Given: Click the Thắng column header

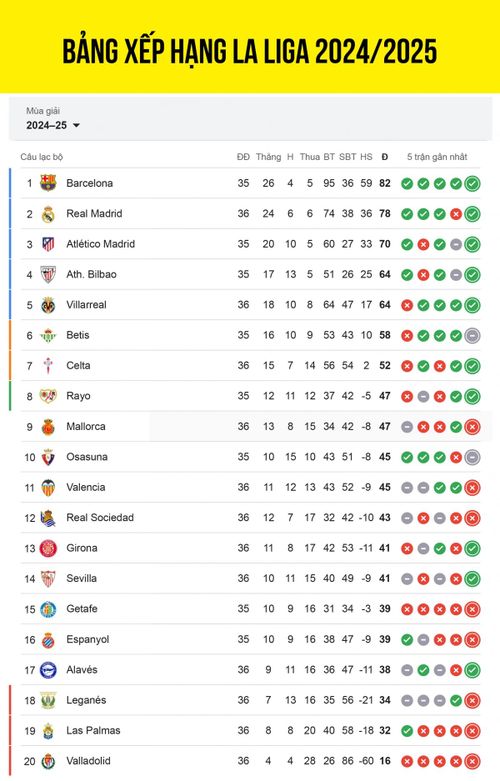Looking at the screenshot, I should (x=268, y=157).
